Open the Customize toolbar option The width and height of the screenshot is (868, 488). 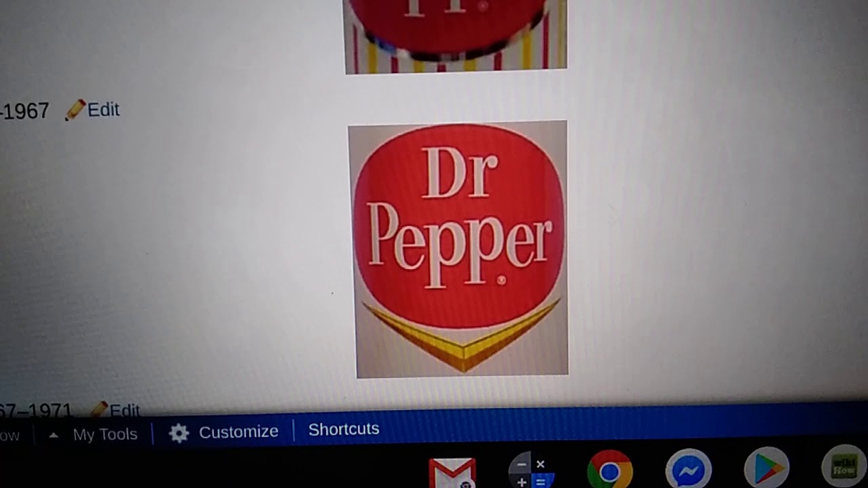238,432
